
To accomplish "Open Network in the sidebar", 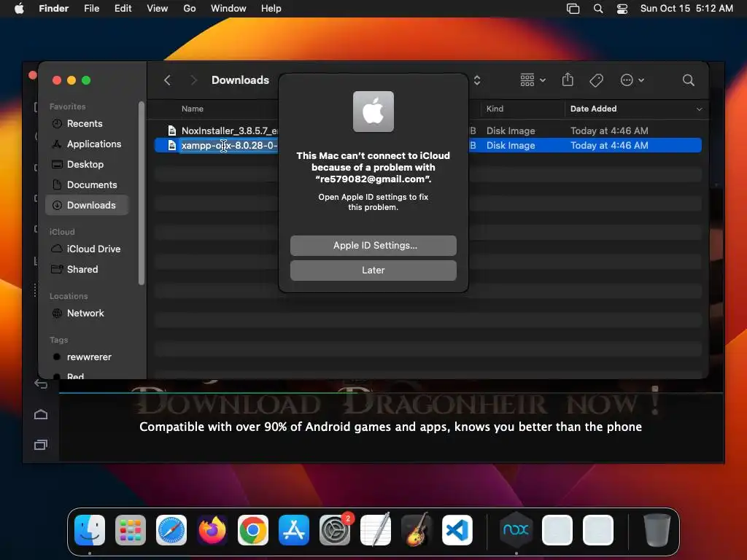I will [x=88, y=314].
